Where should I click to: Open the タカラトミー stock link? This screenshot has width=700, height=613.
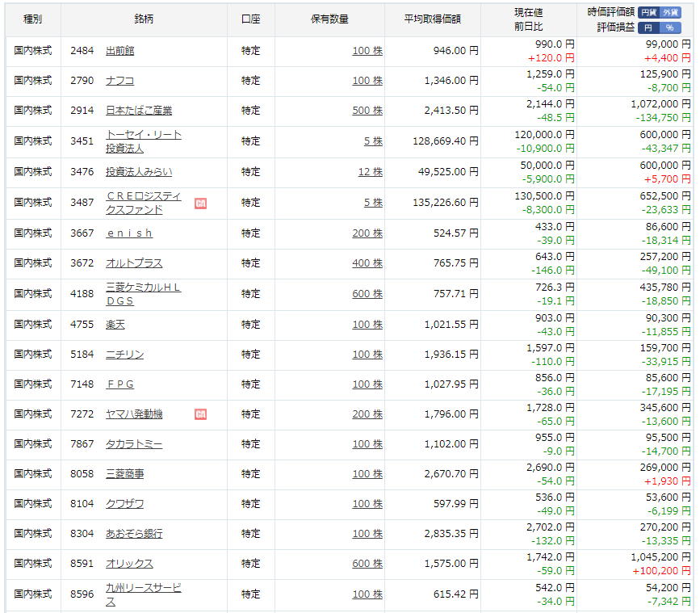134,444
